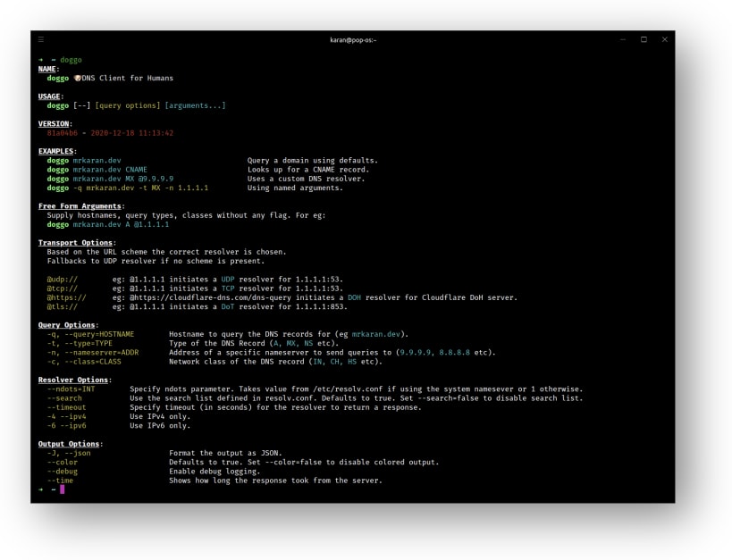Click the 8.8.8.8 nameserver address text
This screenshot has height=560, width=732.
pyautogui.click(x=454, y=352)
